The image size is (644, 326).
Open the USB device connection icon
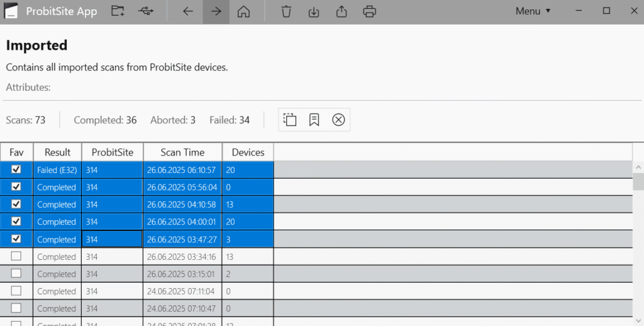[146, 11]
